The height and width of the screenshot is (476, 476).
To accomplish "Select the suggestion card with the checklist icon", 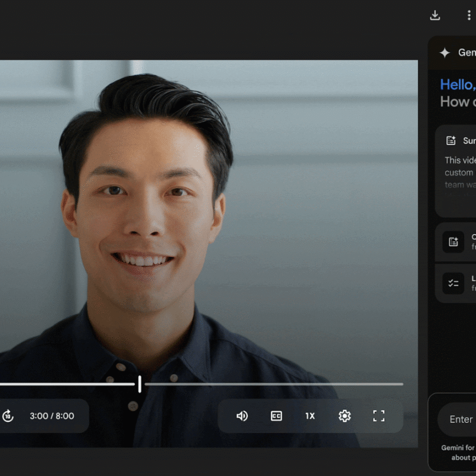I will pos(456,284).
